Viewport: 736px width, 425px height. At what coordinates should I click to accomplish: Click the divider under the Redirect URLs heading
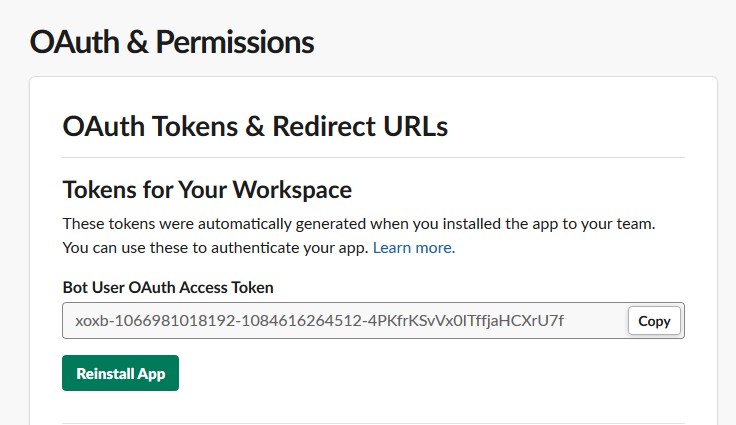tap(373, 158)
